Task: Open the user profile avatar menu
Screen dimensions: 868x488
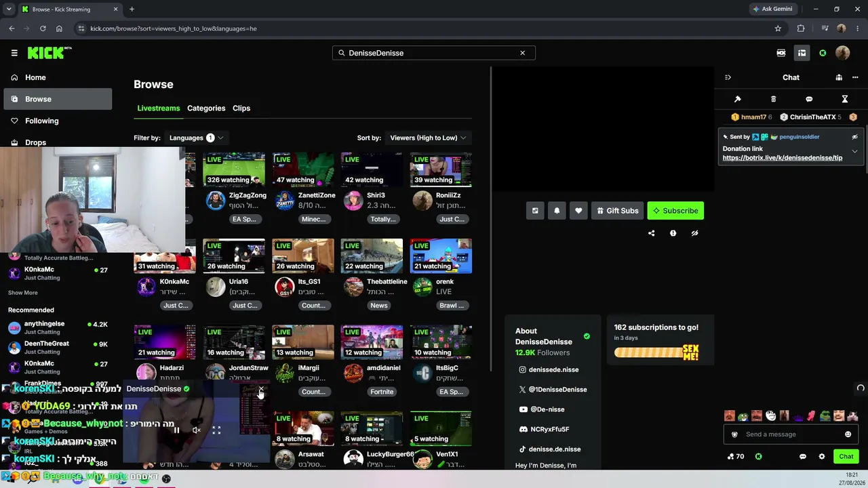Action: point(843,53)
